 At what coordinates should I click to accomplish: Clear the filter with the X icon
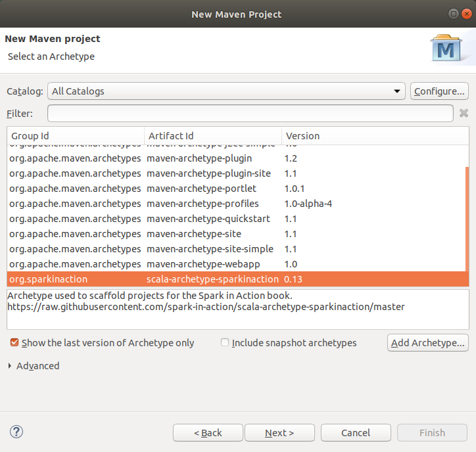pyautogui.click(x=464, y=113)
